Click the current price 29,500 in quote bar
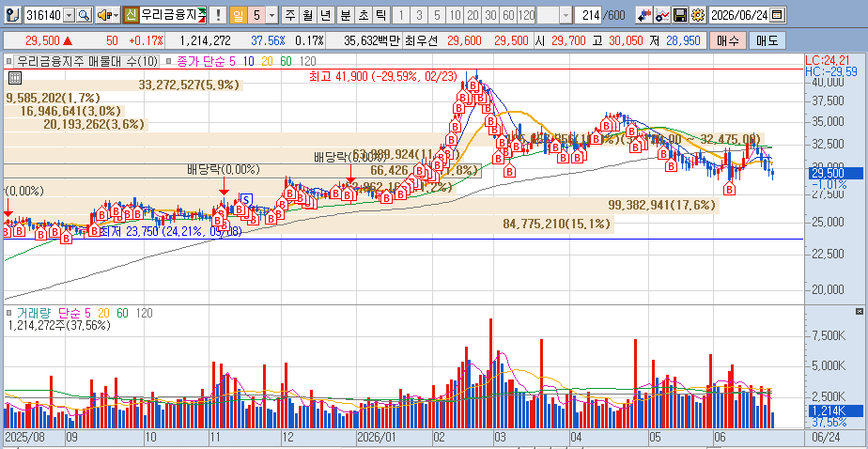Screen dimensions: 868x449 [x=42, y=40]
